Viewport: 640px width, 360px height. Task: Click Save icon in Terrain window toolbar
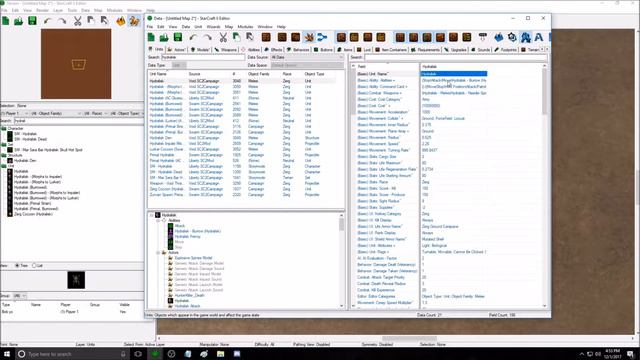pos(32,21)
